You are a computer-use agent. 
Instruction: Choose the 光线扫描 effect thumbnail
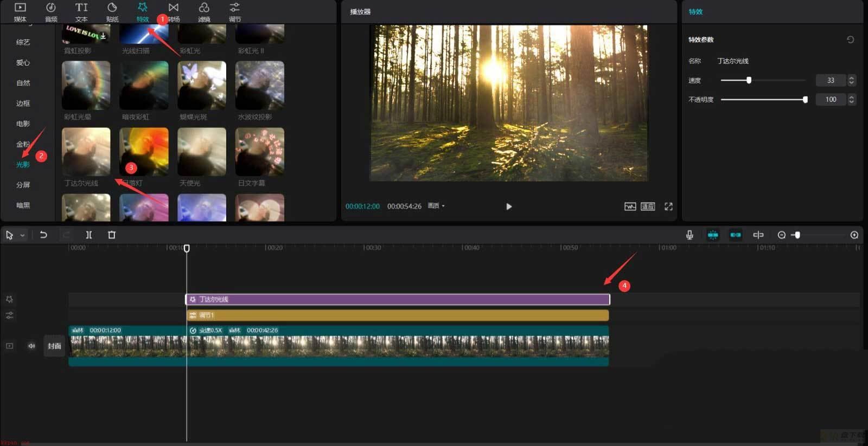(144, 34)
